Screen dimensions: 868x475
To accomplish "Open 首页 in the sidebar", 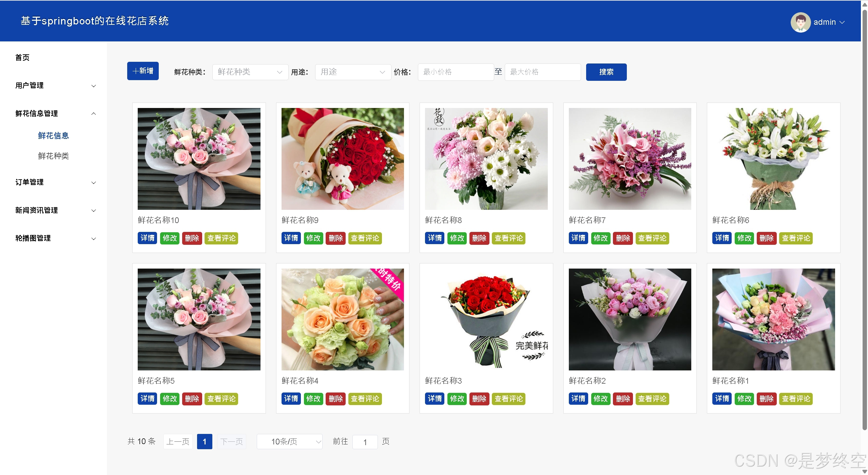I will pos(22,57).
